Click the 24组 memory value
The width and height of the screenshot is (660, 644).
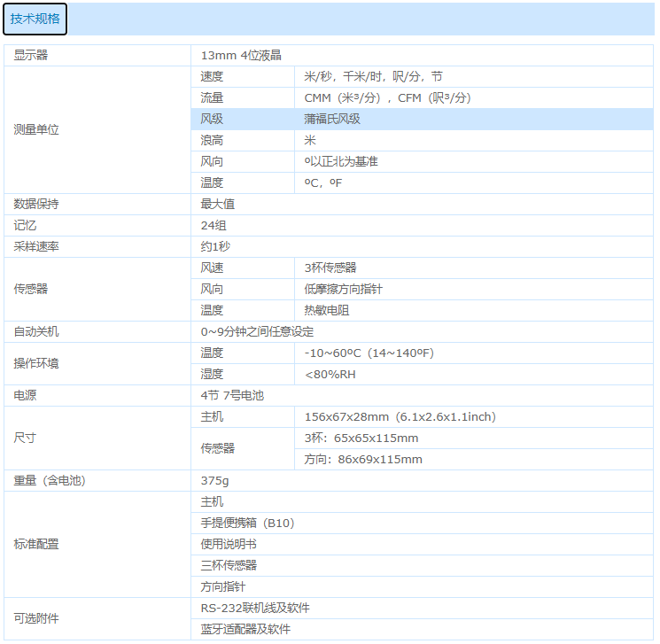[214, 225]
